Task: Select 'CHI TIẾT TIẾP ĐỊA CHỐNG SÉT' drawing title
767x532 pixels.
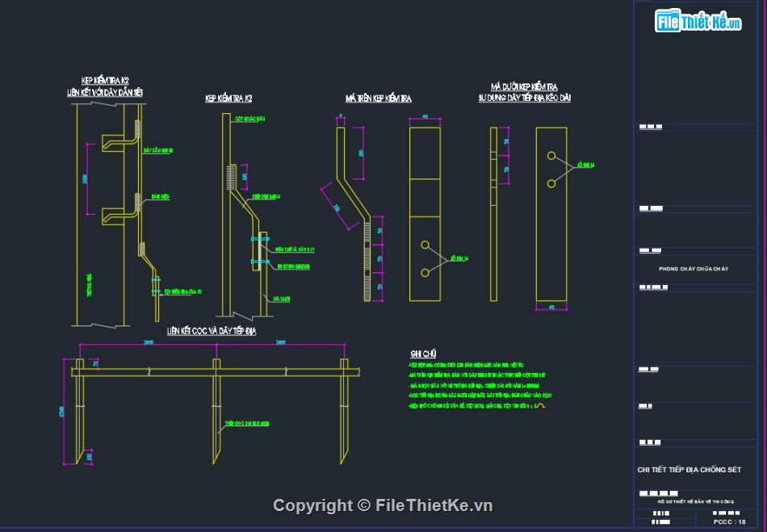Action: 689,469
